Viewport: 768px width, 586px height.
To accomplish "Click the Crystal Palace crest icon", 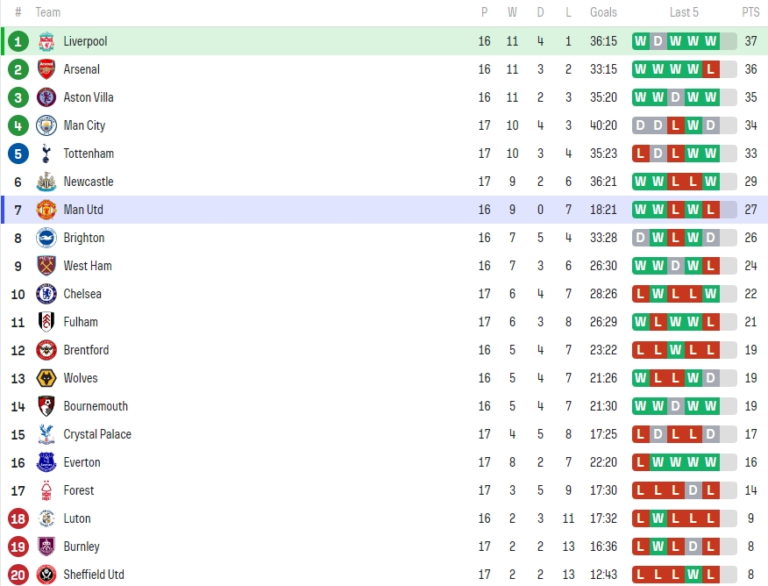I will coord(46,434).
